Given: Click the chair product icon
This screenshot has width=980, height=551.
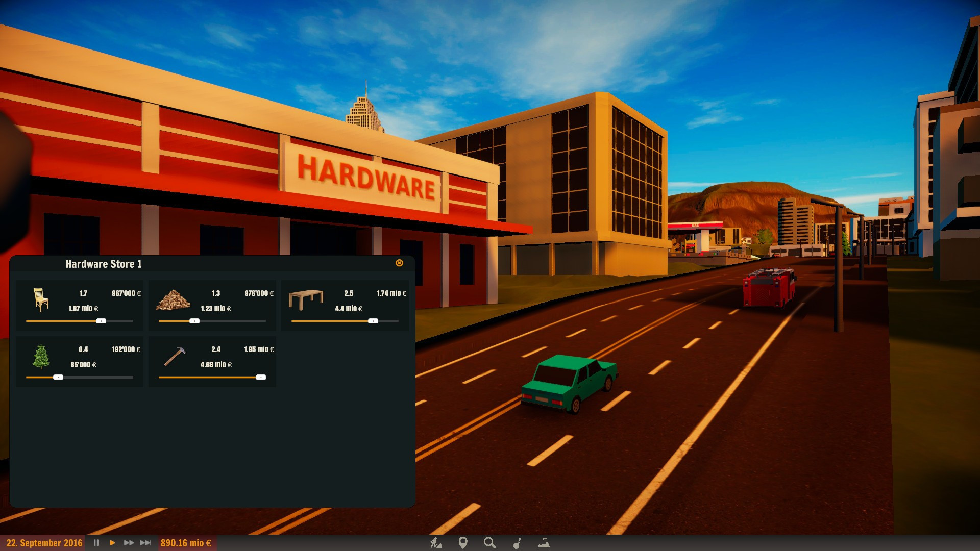Looking at the screenshot, I should pos(41,299).
